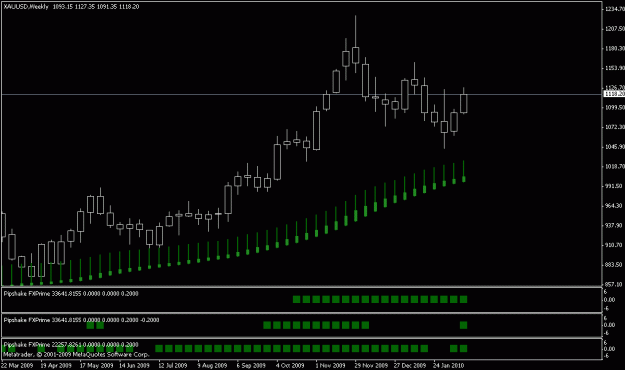Click the highlighted 1118.20 current price tag
Viewport: 625px width, 370px height.
614,94
